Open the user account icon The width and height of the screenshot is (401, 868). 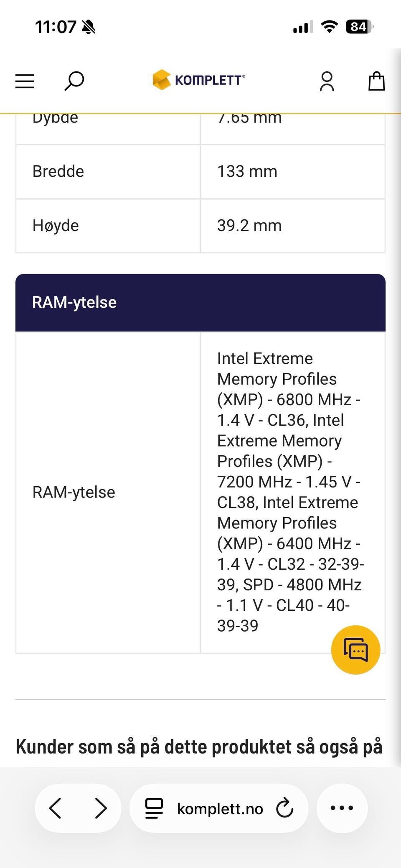pyautogui.click(x=327, y=81)
